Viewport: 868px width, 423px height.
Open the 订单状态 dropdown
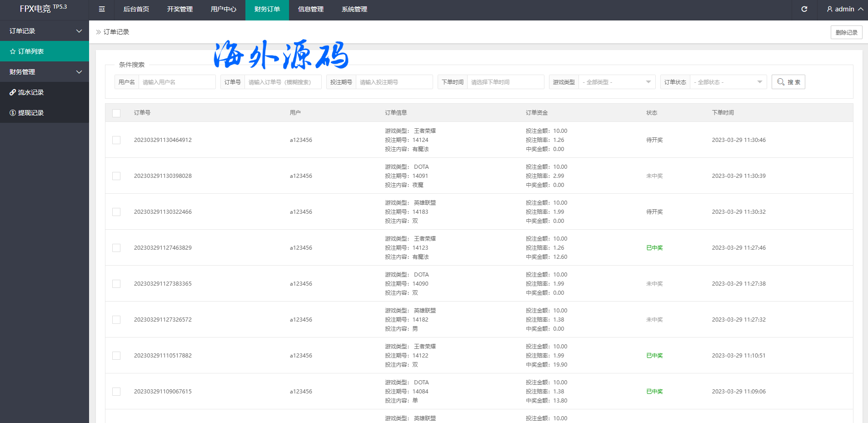(x=728, y=82)
